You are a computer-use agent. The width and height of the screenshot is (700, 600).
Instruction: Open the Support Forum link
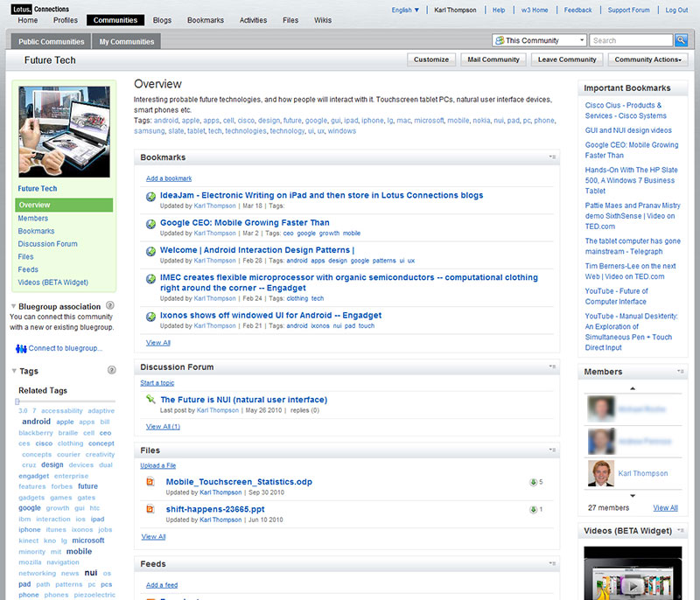click(x=628, y=10)
